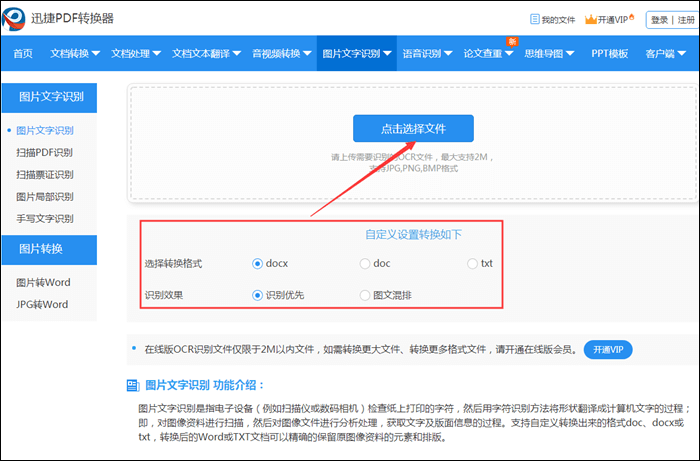The height and width of the screenshot is (461, 700).
Task: Click the 图片转换 sidebar header
Action: coord(50,249)
